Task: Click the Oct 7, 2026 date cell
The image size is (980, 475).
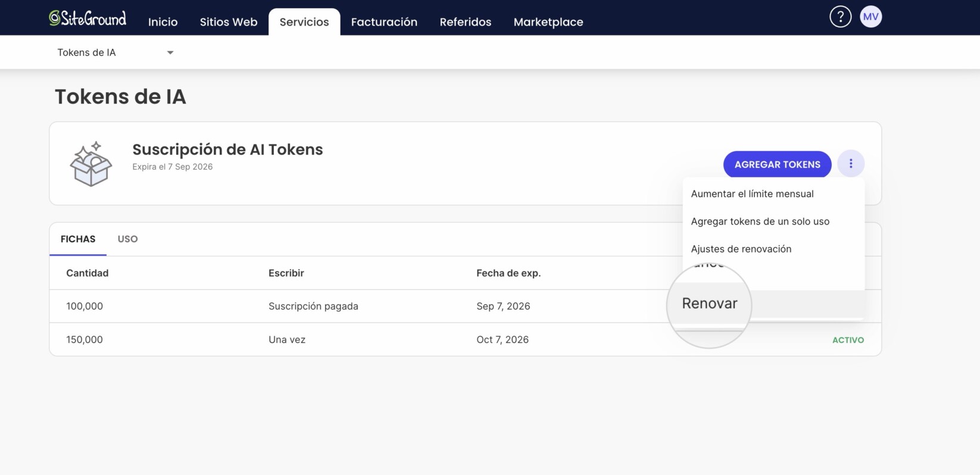Action: coord(503,339)
